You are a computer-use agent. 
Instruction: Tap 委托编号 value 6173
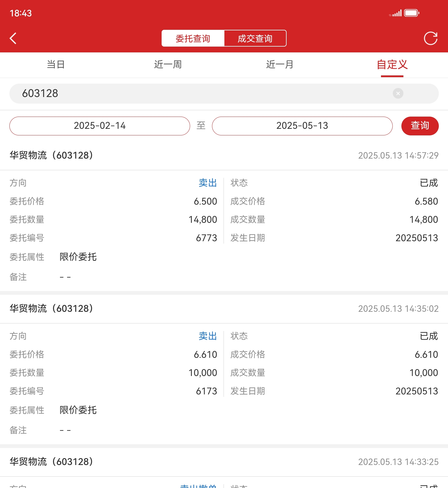coord(206,391)
